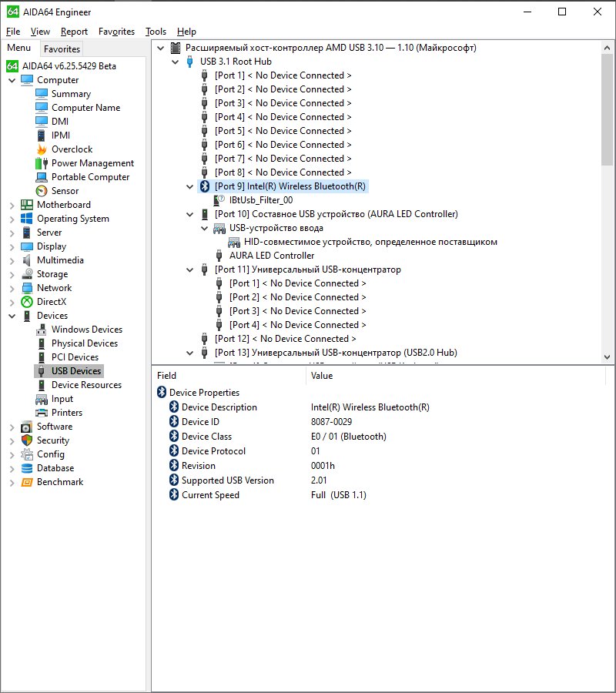
Task: Select the Printers icon
Action: pos(42,413)
